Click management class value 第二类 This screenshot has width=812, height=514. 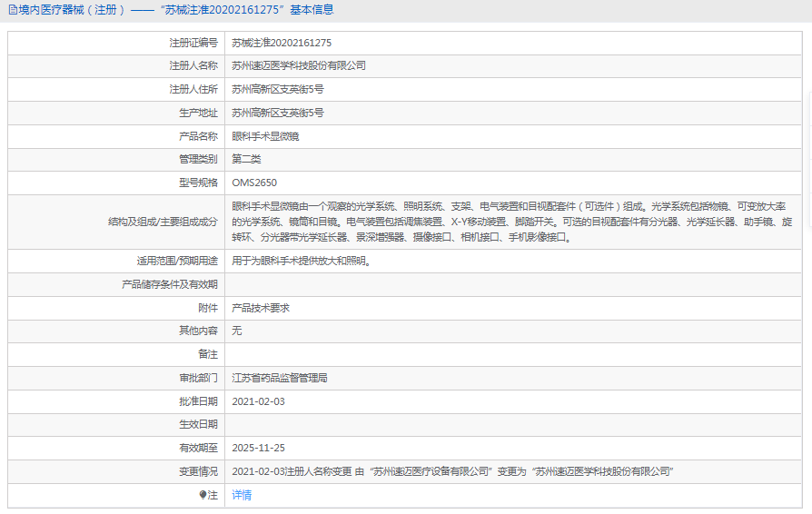click(x=246, y=159)
